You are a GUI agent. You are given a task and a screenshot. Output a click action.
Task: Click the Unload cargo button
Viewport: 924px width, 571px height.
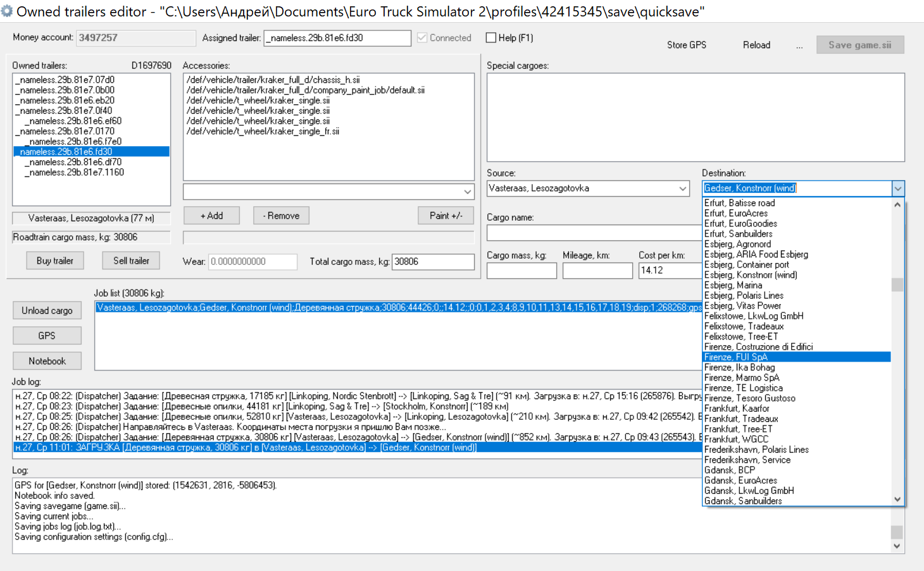(47, 310)
